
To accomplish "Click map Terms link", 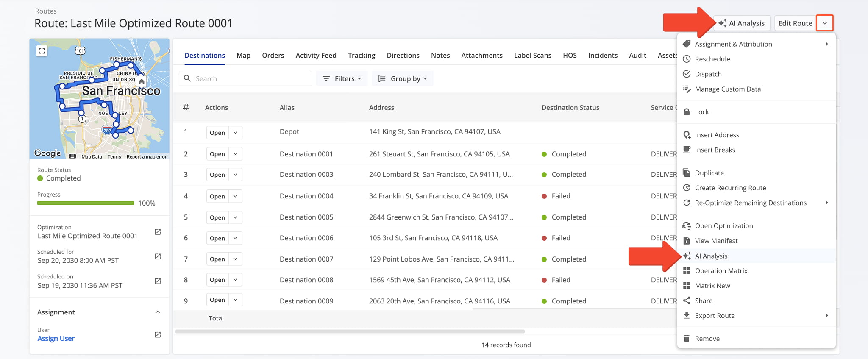I will 114,156.
